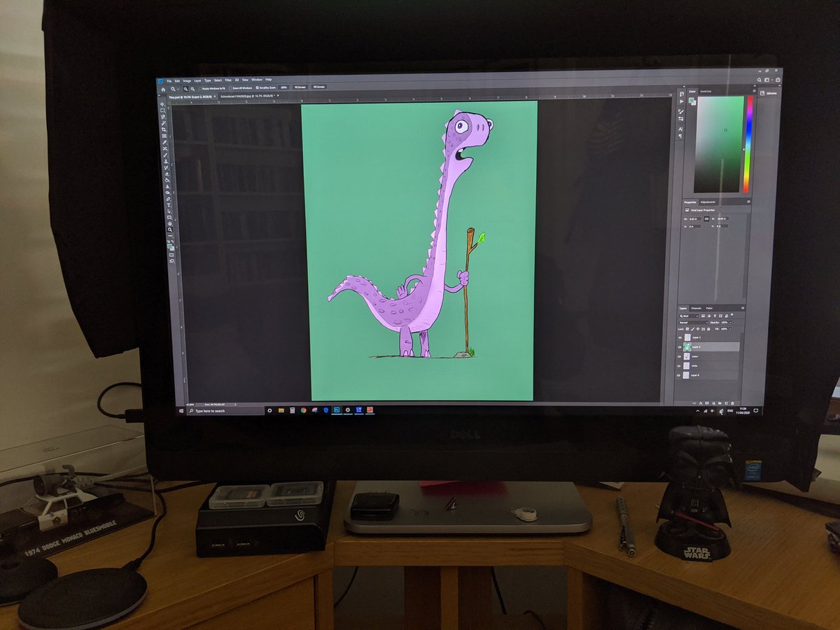The width and height of the screenshot is (840, 630).
Task: Hide the 'white' layer eye icon
Action: point(679,366)
